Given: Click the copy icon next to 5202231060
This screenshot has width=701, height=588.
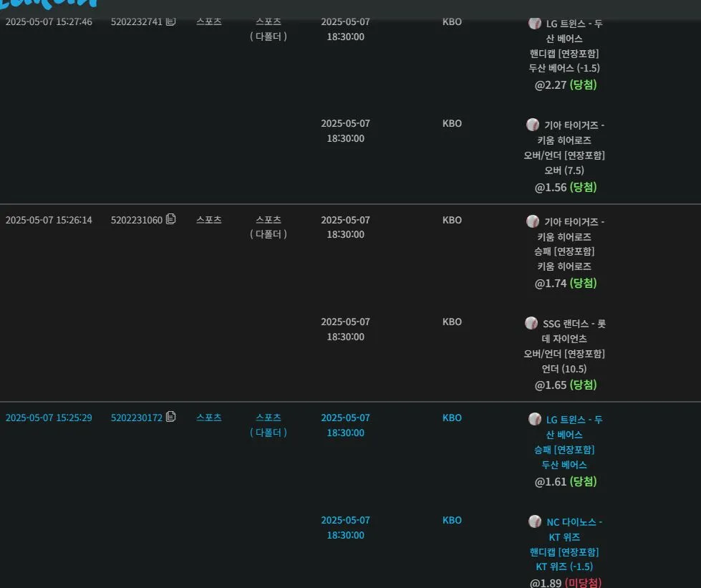Looking at the screenshot, I should [170, 219].
